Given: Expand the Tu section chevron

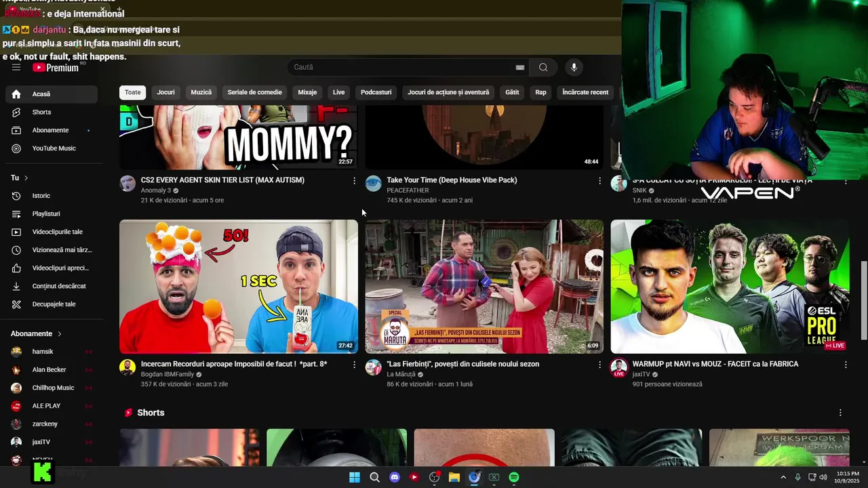Looking at the screenshot, I should pos(26,178).
